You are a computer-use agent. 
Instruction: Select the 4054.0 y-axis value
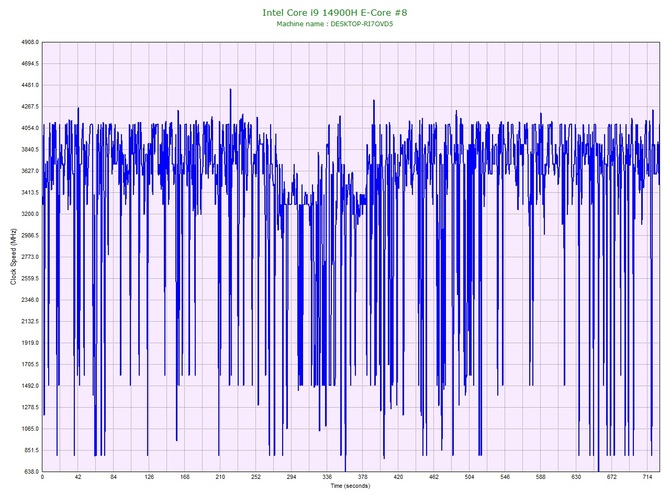pyautogui.click(x=29, y=128)
